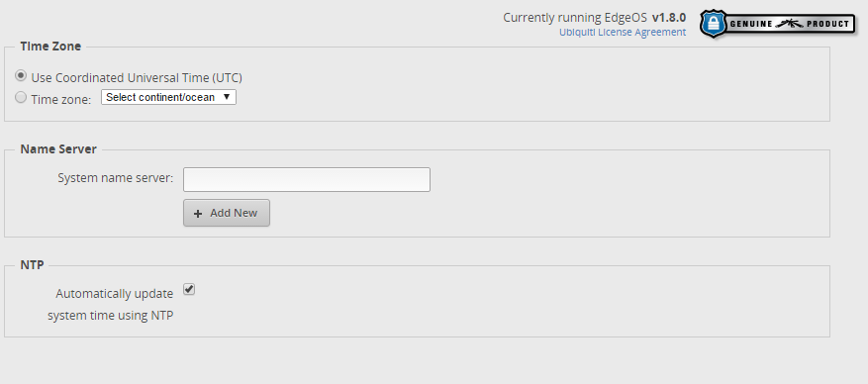Click the Name Server section heading

click(x=58, y=149)
